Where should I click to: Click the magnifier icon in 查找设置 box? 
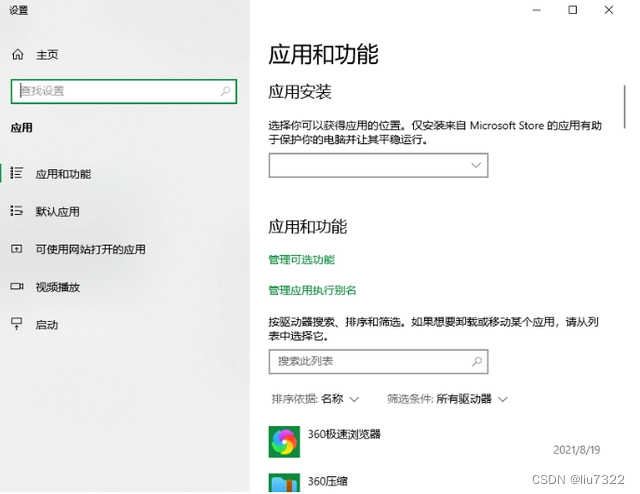coord(225,91)
